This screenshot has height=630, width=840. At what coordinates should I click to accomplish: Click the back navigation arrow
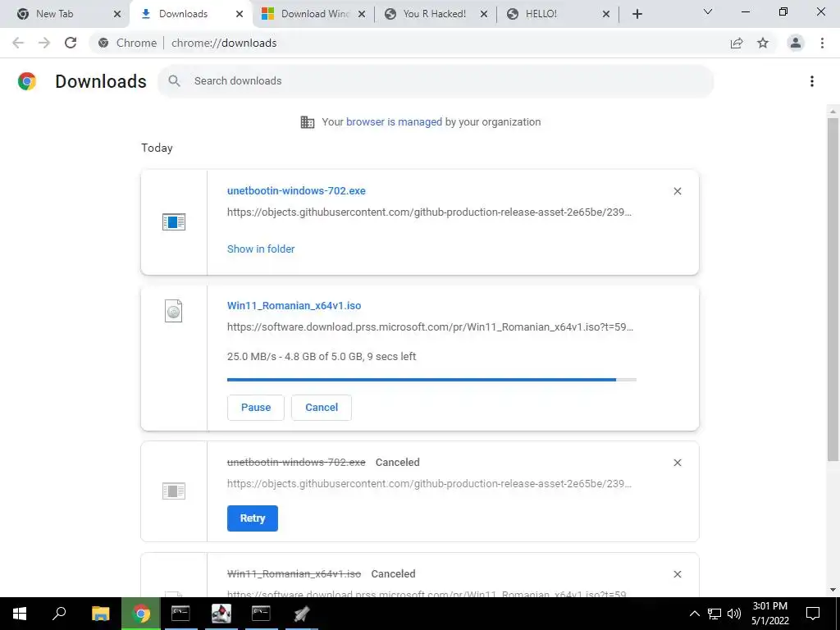18,43
